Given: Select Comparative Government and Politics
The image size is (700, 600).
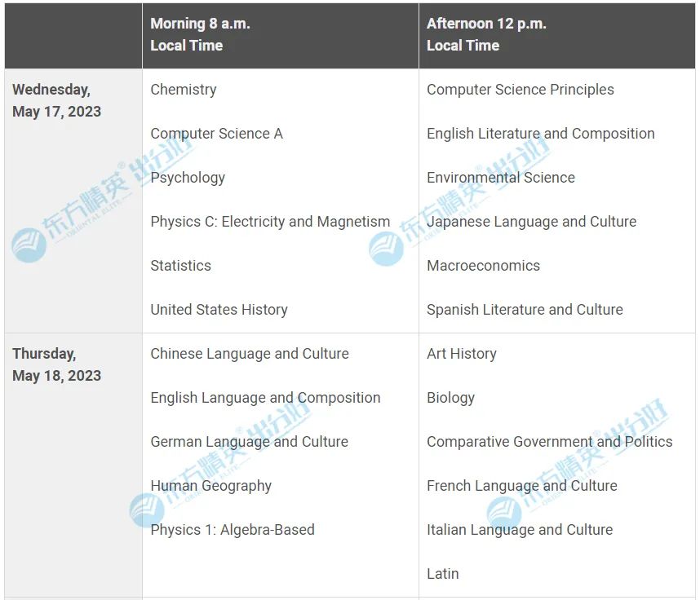Looking at the screenshot, I should (549, 442).
